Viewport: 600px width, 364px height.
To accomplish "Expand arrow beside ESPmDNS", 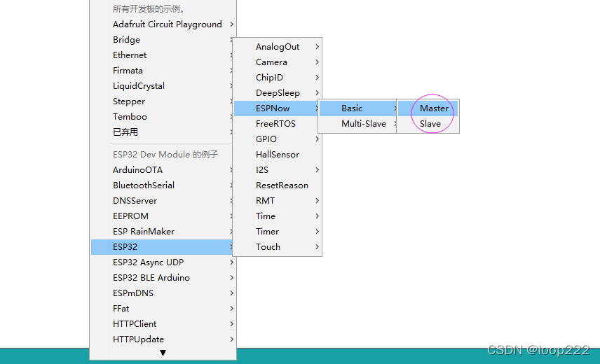I will (231, 293).
